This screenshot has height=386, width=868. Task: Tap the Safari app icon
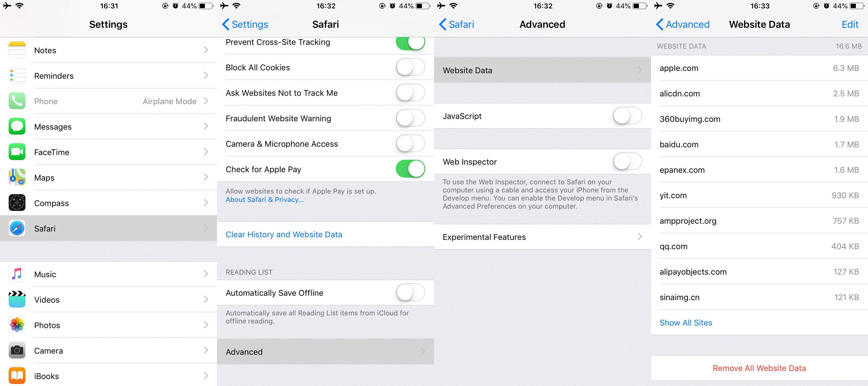click(16, 228)
